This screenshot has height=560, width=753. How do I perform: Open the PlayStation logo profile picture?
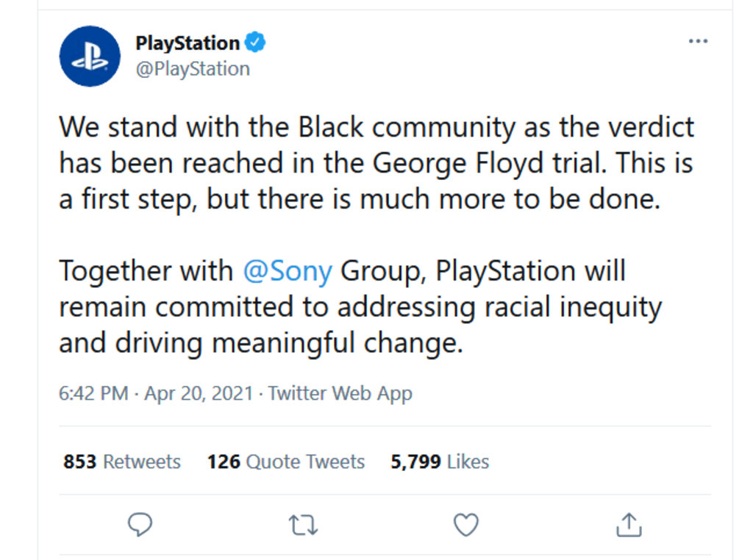[90, 56]
